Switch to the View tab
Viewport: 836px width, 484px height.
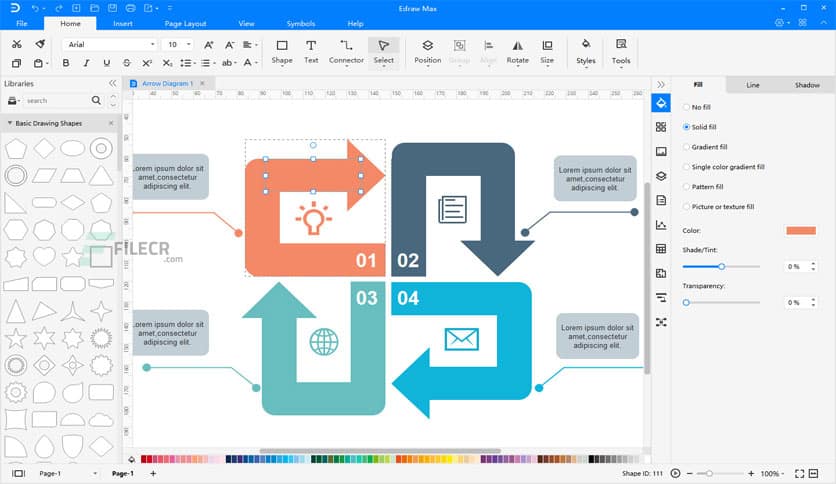[x=246, y=23]
